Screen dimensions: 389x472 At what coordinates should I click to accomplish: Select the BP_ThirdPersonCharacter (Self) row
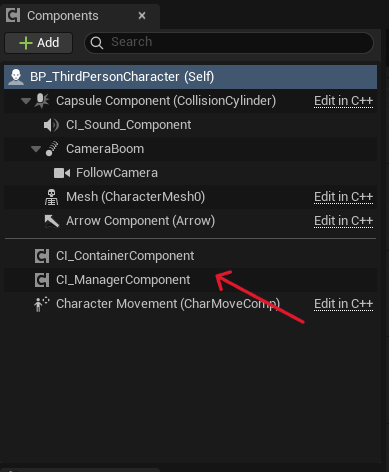pyautogui.click(x=190, y=77)
